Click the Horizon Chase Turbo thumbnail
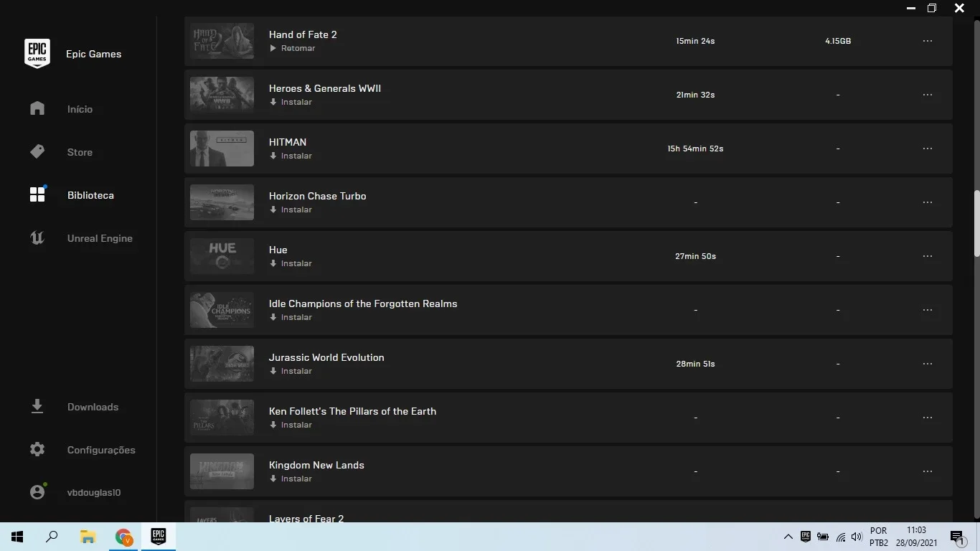Image resolution: width=980 pixels, height=551 pixels. click(222, 202)
